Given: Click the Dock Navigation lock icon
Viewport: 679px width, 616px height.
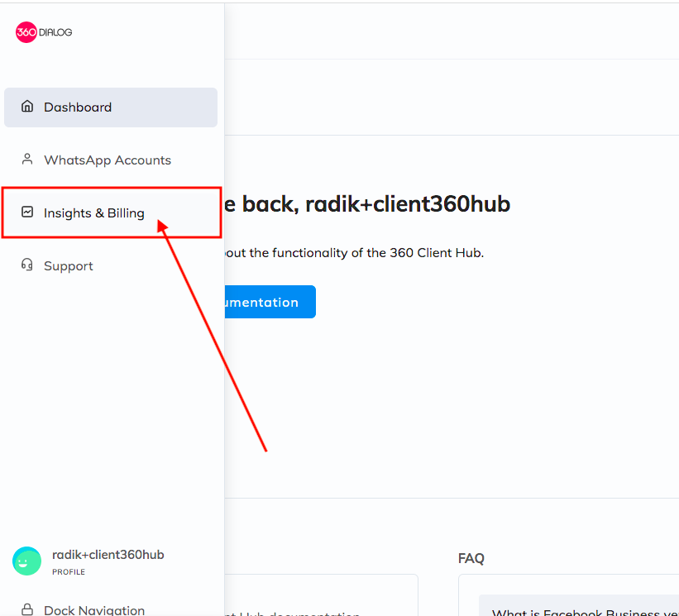Looking at the screenshot, I should pos(27,609).
